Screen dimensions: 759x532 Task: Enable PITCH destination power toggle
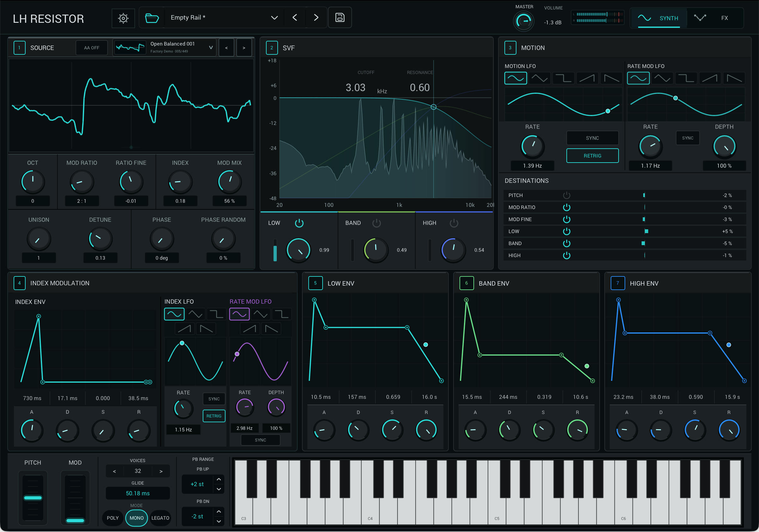567,195
